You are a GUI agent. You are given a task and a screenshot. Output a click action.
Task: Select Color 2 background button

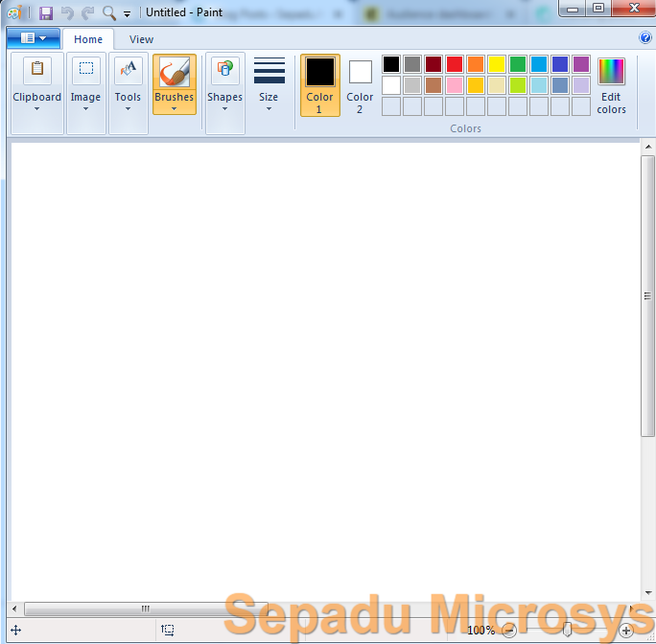click(360, 85)
